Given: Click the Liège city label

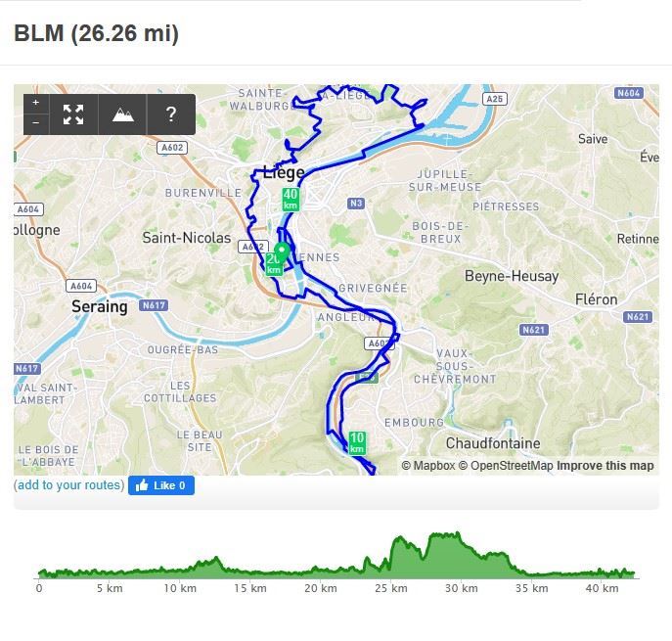Looking at the screenshot, I should [284, 172].
